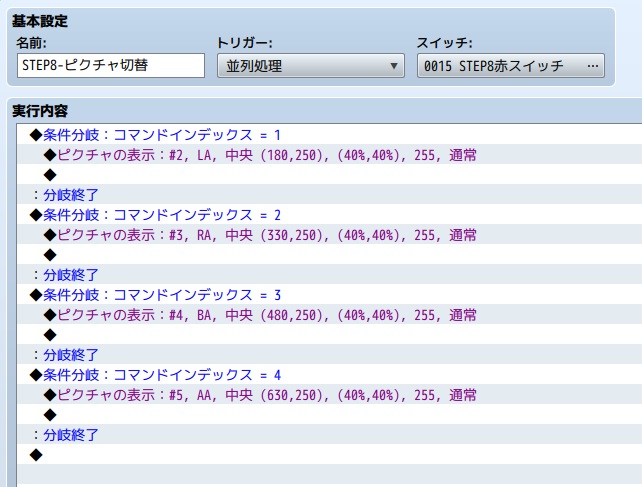Open the switch selector 0015 STEP8赤スイッチ

[x=511, y=66]
